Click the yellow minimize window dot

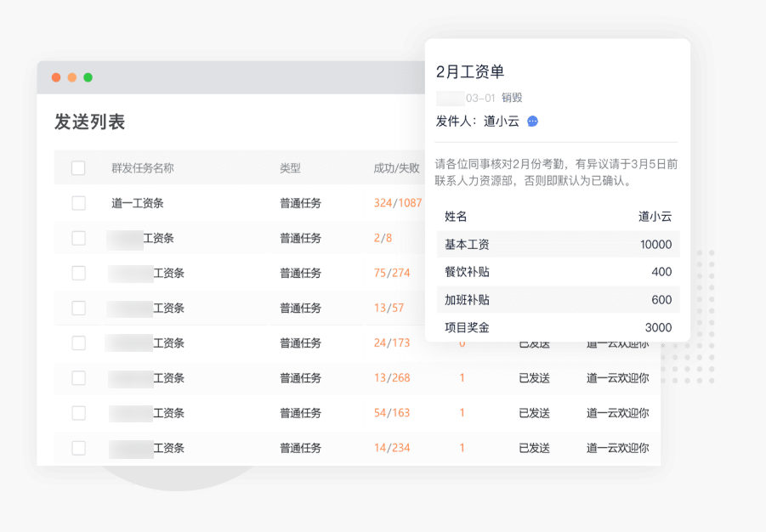pos(72,77)
